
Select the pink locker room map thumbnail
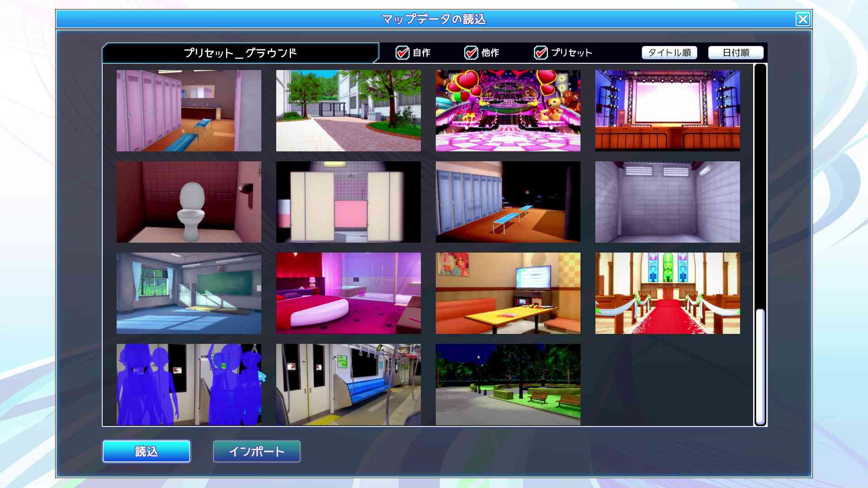[189, 111]
